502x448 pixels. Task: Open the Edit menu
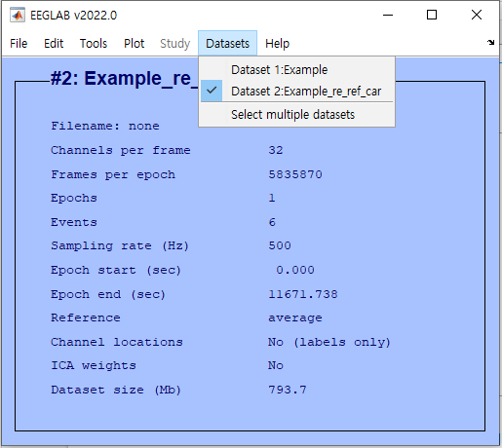coord(54,44)
